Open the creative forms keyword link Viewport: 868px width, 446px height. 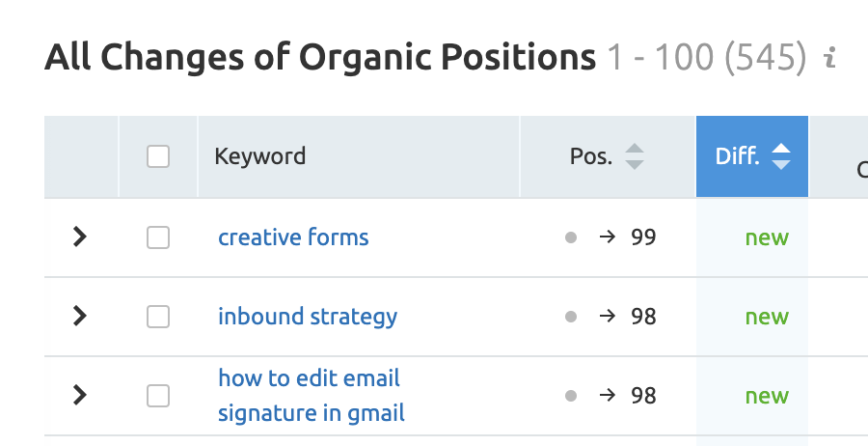[293, 237]
